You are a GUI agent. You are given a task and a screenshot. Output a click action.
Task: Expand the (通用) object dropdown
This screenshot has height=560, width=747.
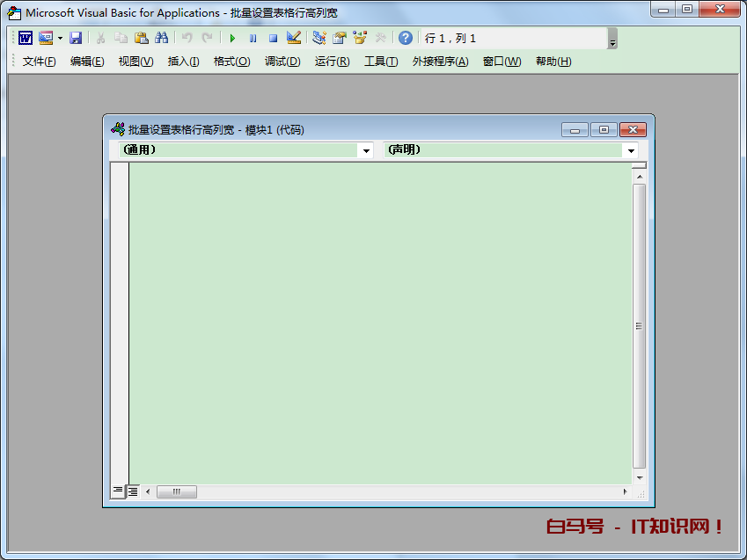coord(366,150)
